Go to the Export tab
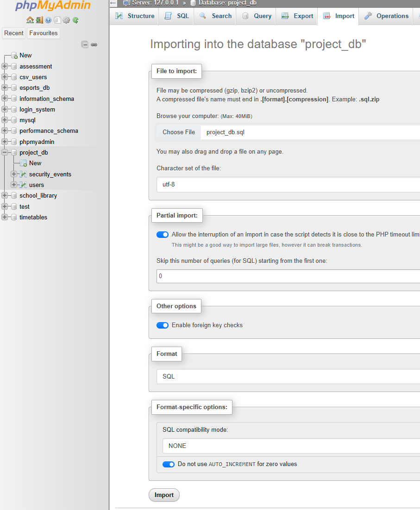420x510 pixels. click(x=297, y=16)
